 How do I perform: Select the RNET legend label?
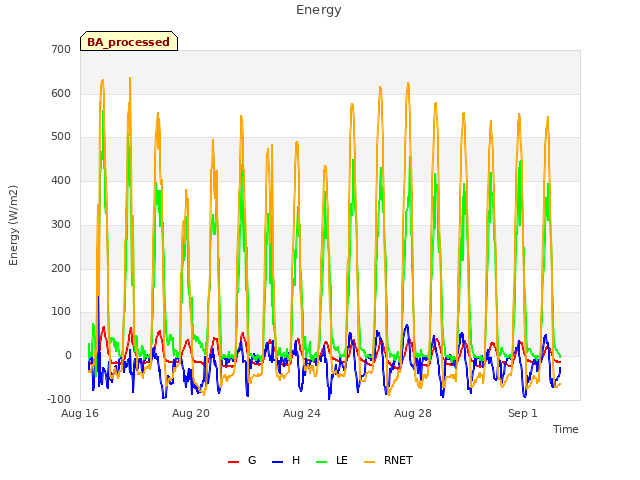tap(398, 460)
